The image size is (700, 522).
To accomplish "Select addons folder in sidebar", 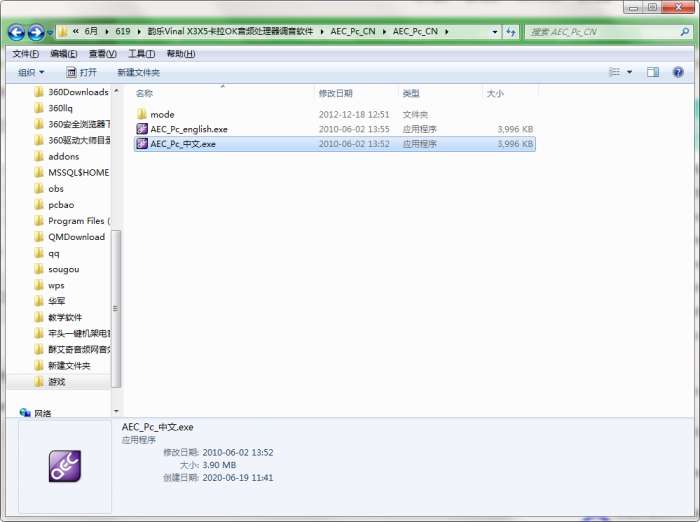I will [x=57, y=156].
